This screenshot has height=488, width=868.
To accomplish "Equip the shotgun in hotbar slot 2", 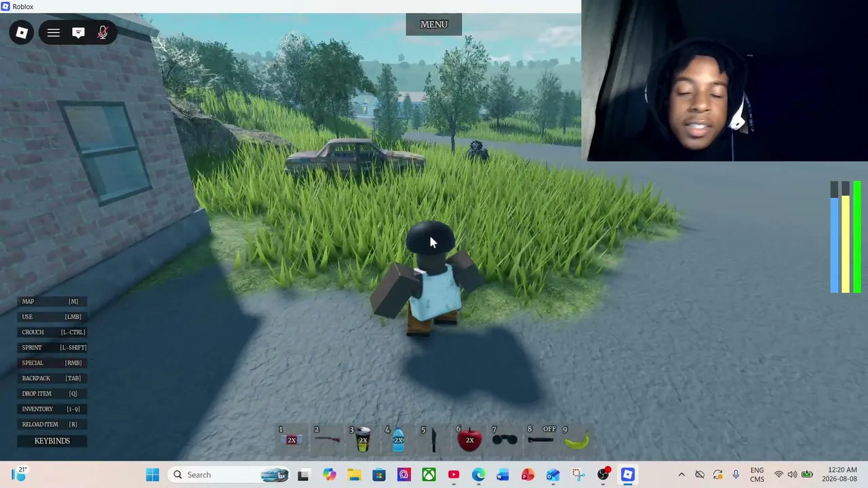I will 328,439.
